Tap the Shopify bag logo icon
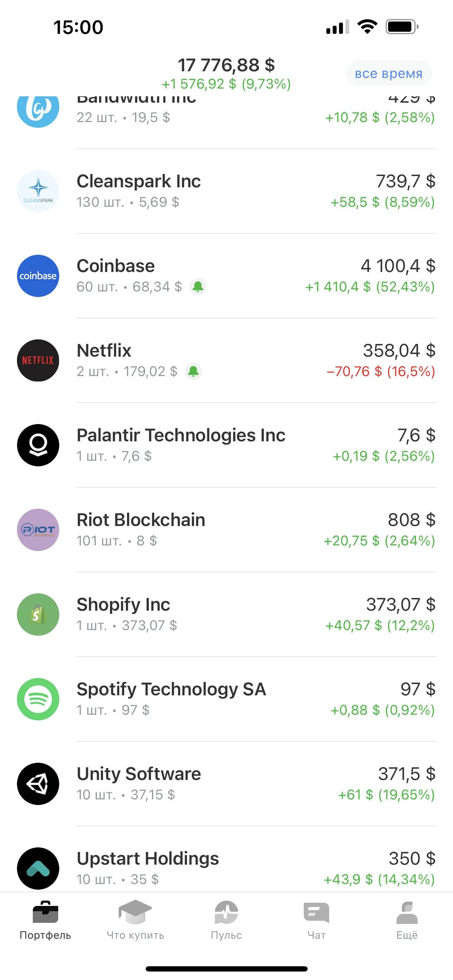 click(x=38, y=615)
